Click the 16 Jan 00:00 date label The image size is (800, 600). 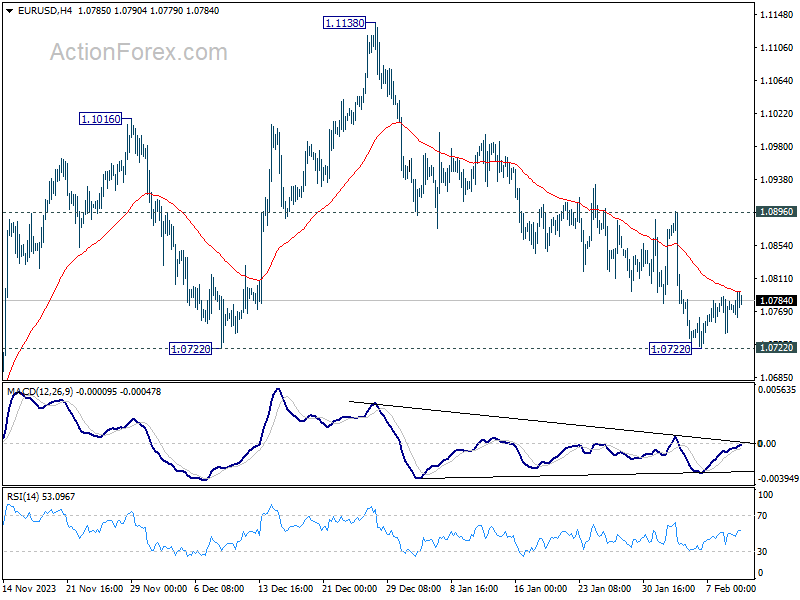(540, 588)
